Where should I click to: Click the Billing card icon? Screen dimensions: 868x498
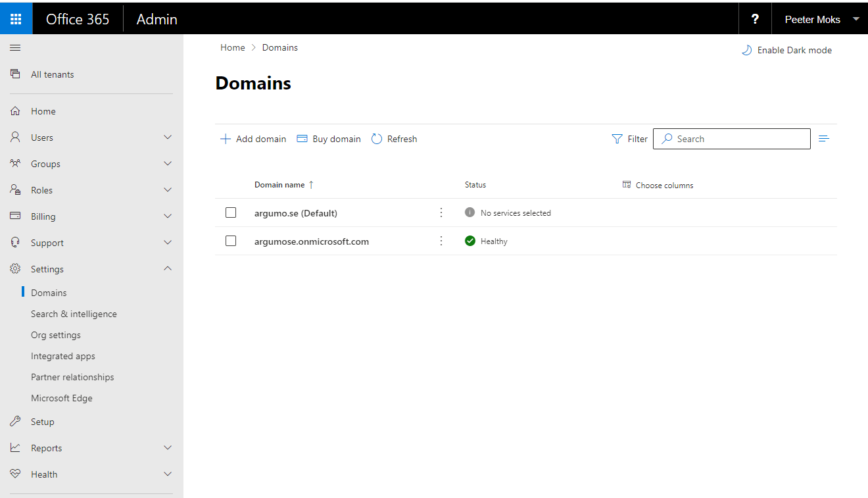click(x=15, y=216)
